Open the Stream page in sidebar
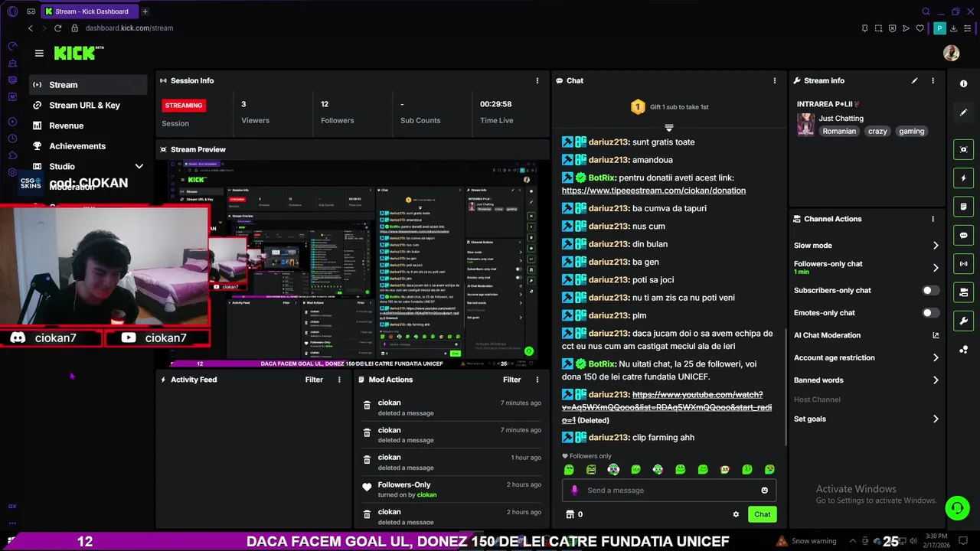 pos(88,85)
